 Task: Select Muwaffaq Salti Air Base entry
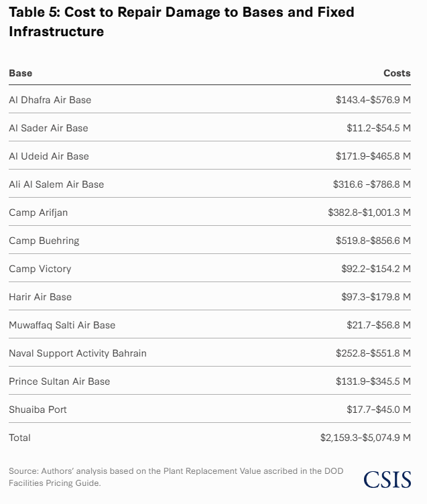(x=62, y=325)
